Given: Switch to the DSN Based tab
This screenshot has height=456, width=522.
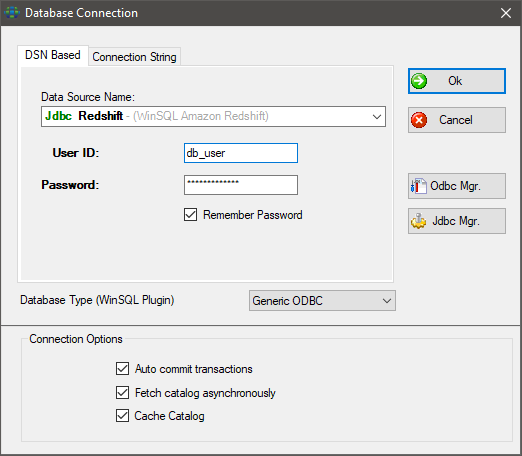Looking at the screenshot, I should tap(53, 55).
